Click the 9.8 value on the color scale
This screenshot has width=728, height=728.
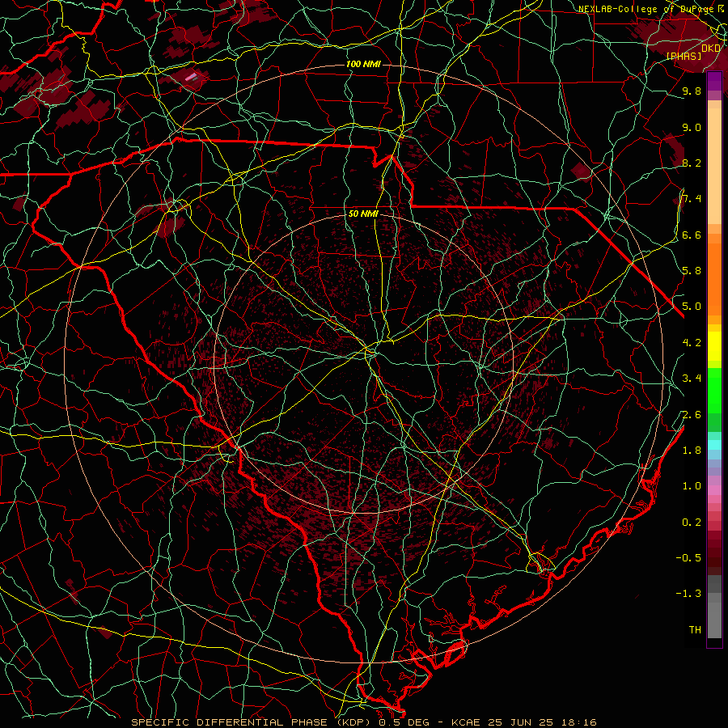point(692,91)
